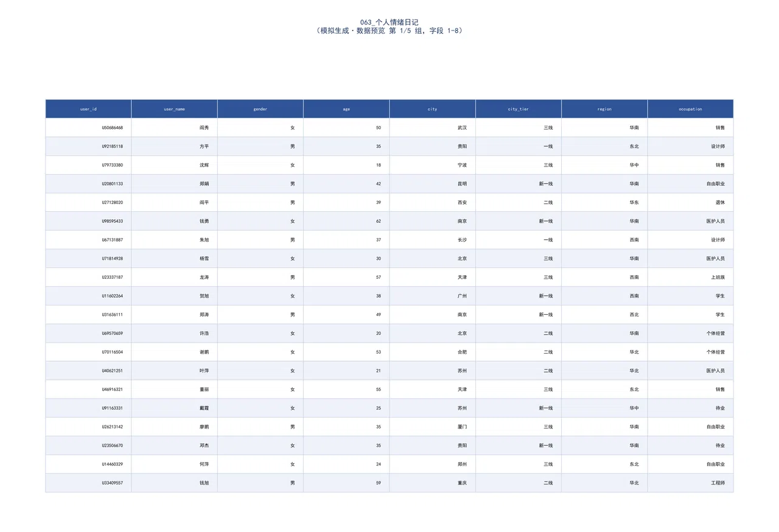Screen dimensions: 779x532
Task: Select the user_name column header
Action: click(175, 109)
